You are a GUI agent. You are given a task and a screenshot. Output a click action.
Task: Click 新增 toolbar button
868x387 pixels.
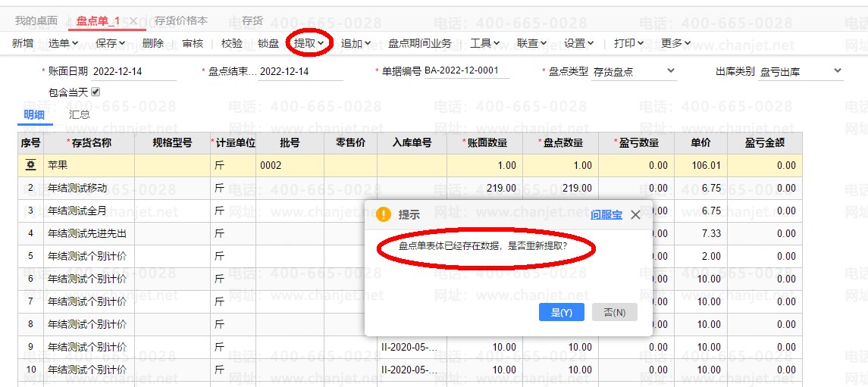pyautogui.click(x=23, y=43)
